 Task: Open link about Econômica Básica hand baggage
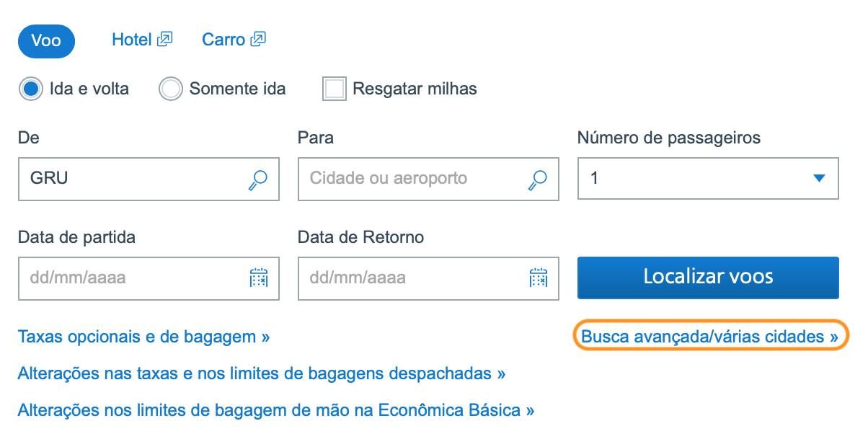coord(276,411)
